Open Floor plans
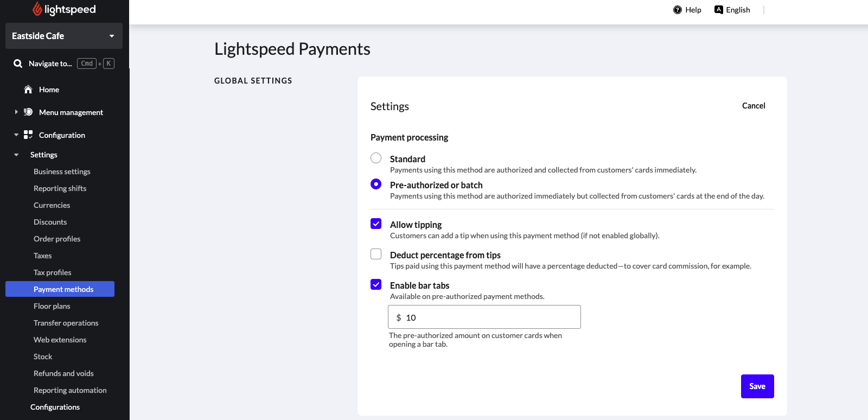The width and height of the screenshot is (868, 420). [52, 306]
